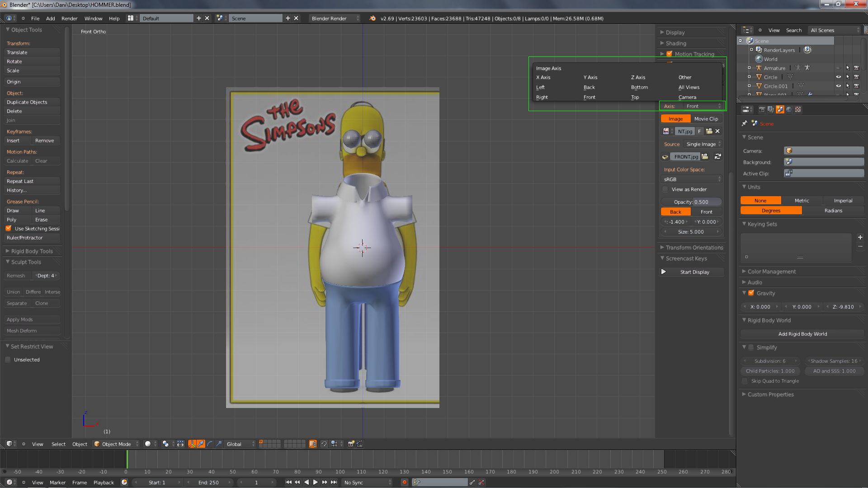The image size is (868, 488).
Task: Switch to the Movie Clip tab
Action: (706, 119)
